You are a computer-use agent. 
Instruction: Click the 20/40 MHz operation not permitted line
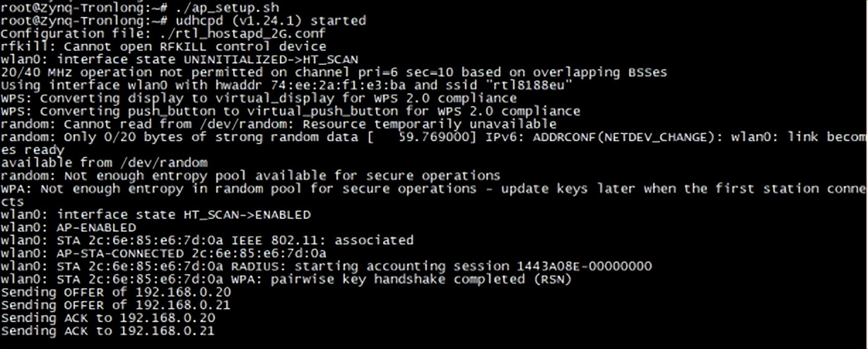click(334, 72)
